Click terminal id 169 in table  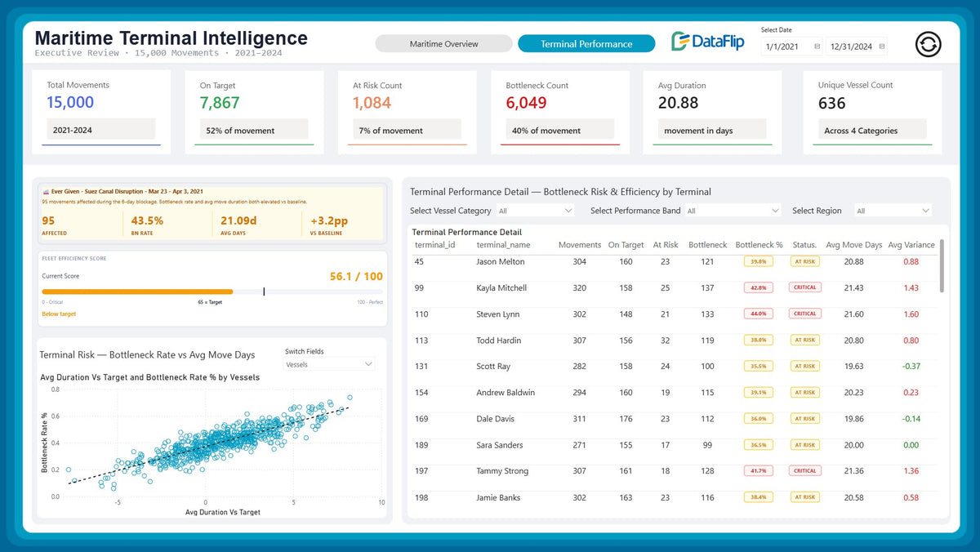421,419
